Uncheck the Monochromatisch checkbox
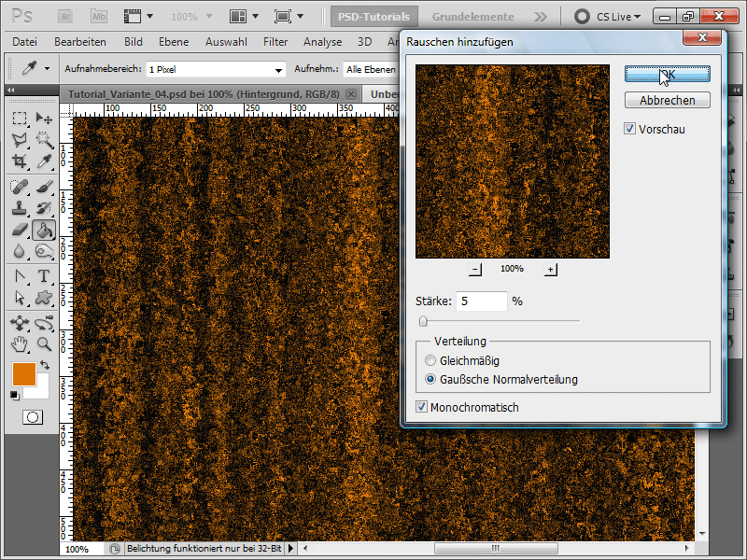Viewport: 747px width, 560px height. point(422,407)
